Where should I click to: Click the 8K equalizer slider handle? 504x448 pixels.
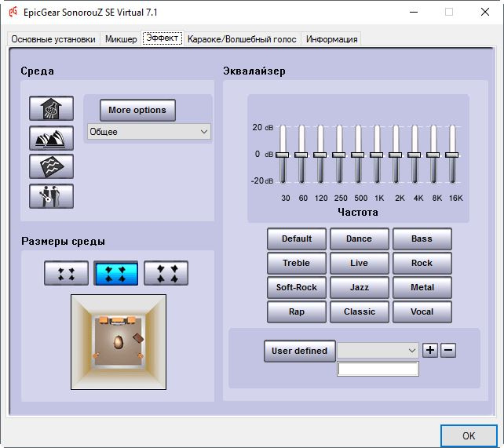click(433, 155)
